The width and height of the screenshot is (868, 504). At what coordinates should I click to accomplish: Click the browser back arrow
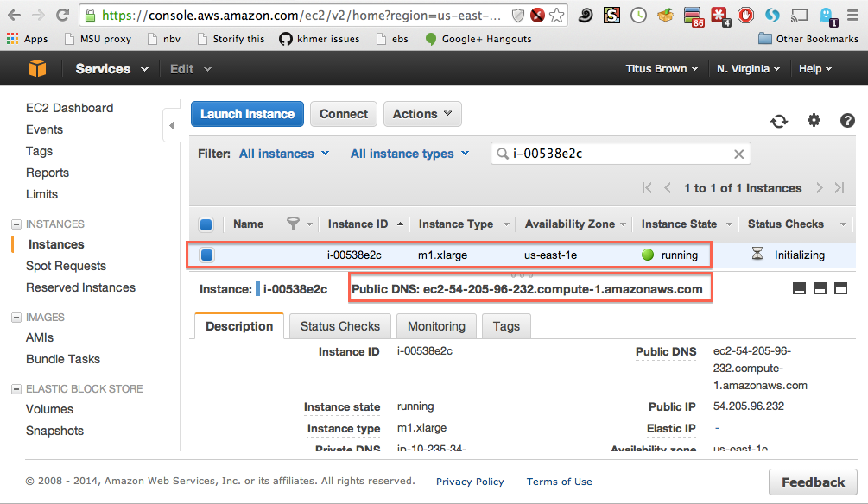[15, 16]
